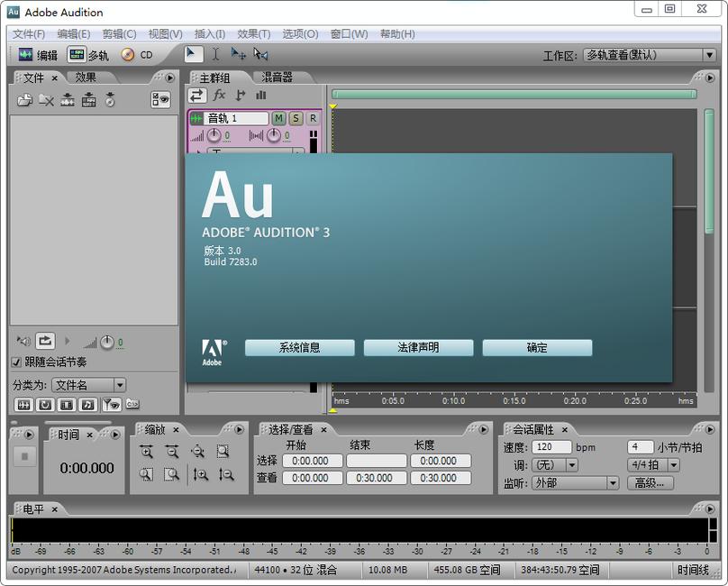Click the 高级... button
728x586 pixels.
point(650,483)
